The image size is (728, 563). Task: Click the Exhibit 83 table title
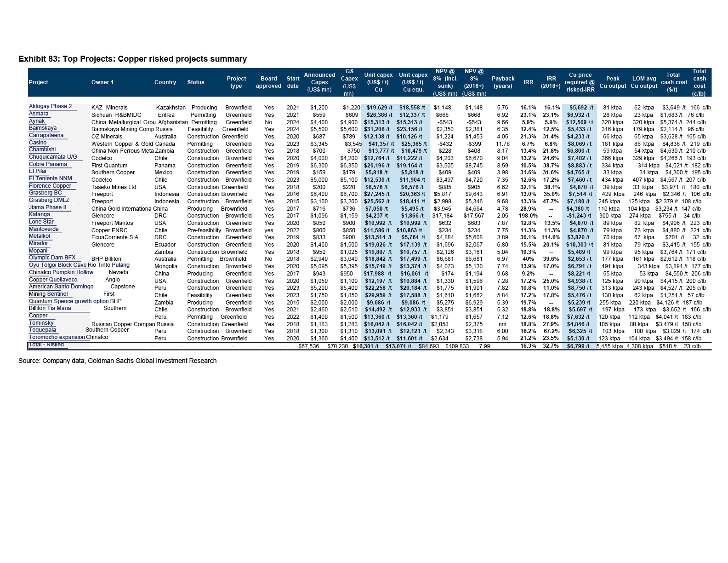[x=132, y=59]
